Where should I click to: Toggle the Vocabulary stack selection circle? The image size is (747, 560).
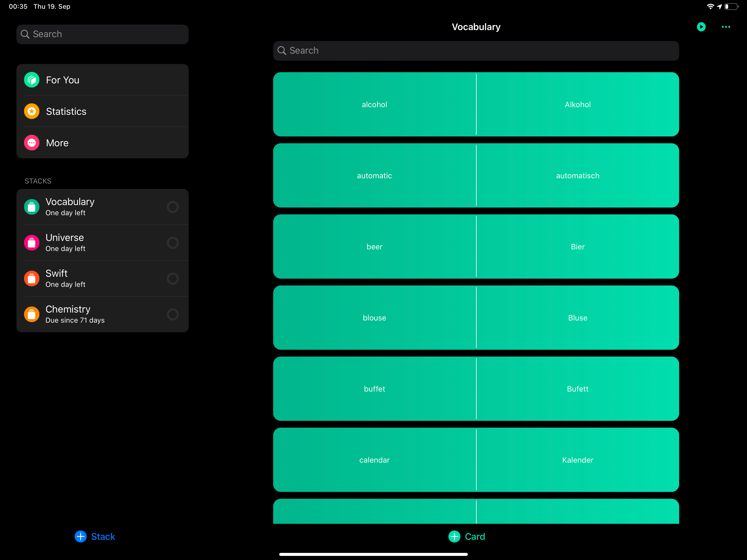coord(173,207)
